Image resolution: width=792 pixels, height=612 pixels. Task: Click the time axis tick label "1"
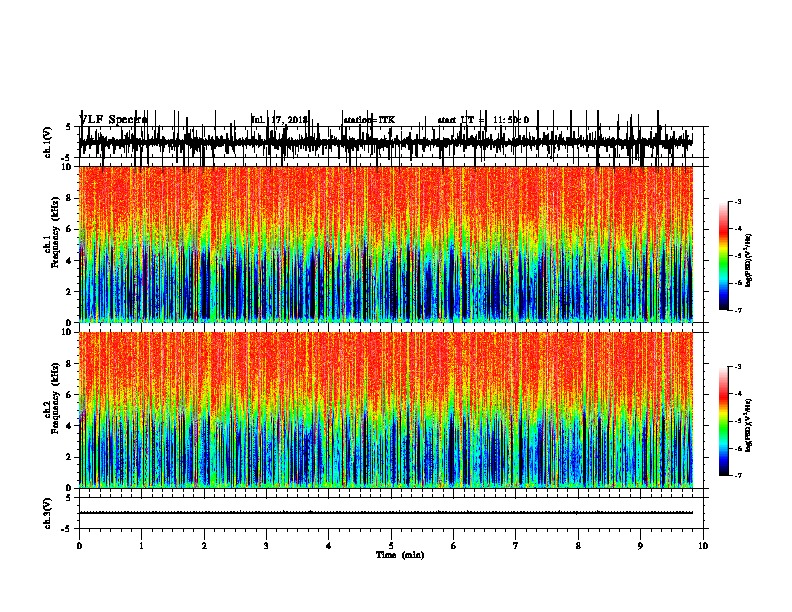click(142, 546)
